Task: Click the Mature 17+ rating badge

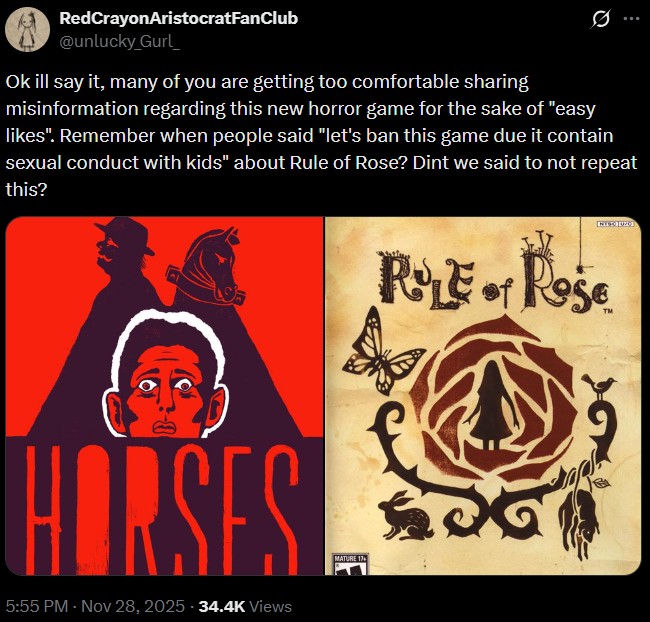Action: click(x=351, y=564)
